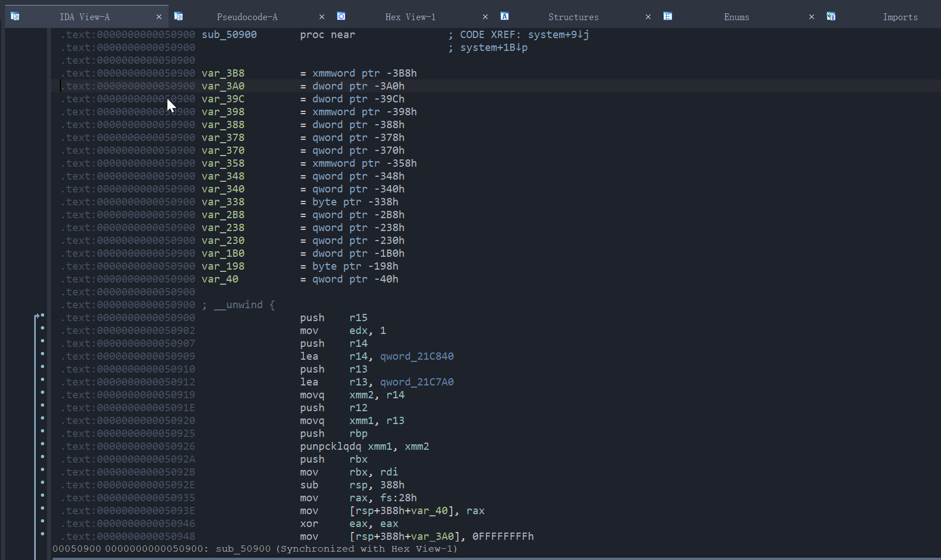941x560 pixels.
Task: Click the __unwind comment line
Action: pos(238,305)
